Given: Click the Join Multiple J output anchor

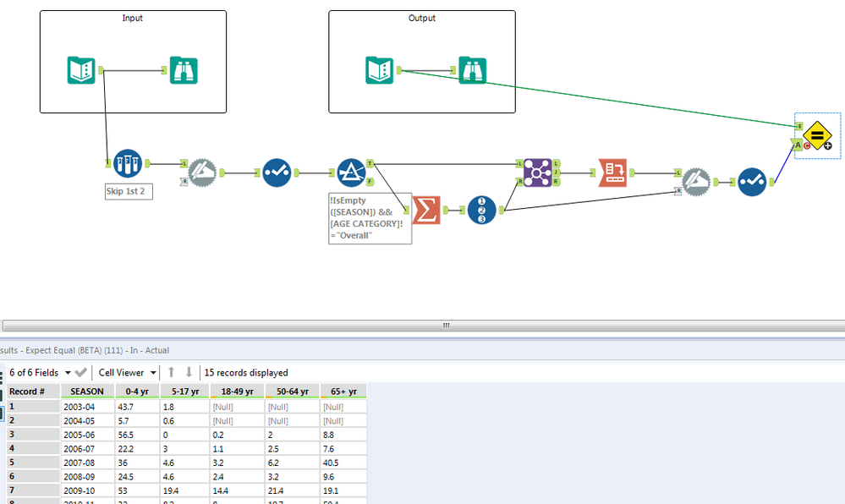Looking at the screenshot, I should coord(557,173).
